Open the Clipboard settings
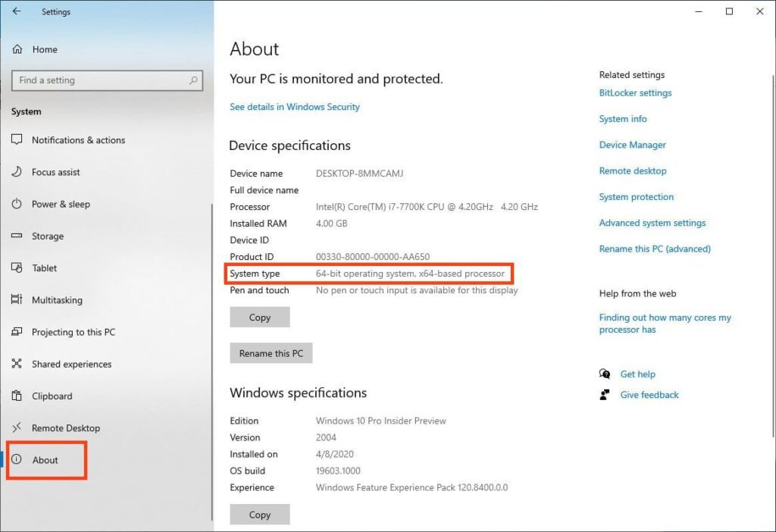 click(x=52, y=396)
